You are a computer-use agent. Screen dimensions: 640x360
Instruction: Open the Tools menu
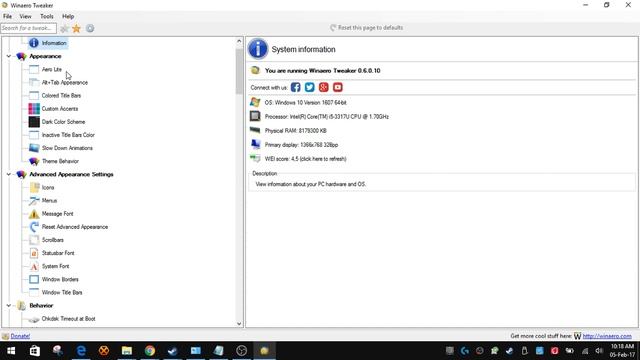(47, 16)
